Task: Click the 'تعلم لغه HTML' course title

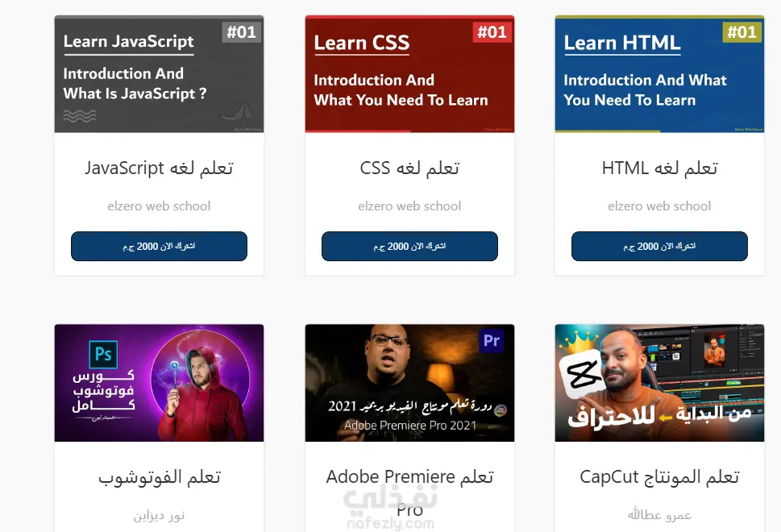Action: pos(659,168)
